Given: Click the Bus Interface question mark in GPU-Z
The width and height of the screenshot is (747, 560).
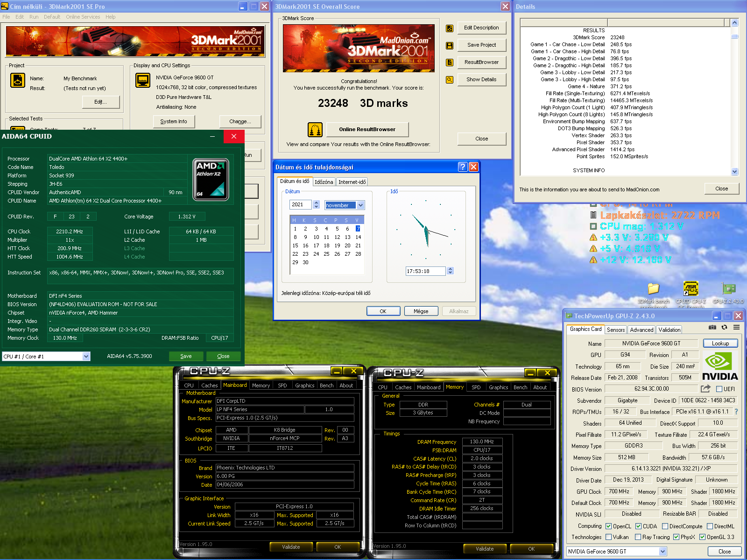Looking at the screenshot, I should tap(736, 412).
